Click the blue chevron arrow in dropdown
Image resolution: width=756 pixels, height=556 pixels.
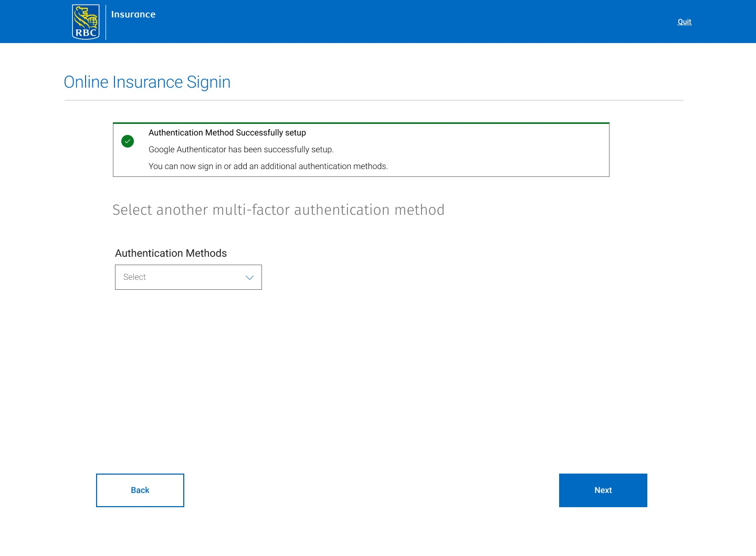[x=250, y=277]
